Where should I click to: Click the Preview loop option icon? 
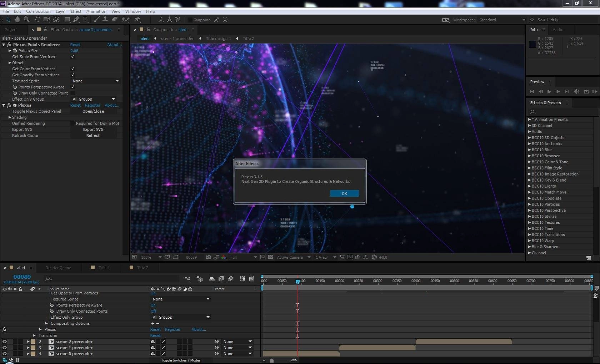pyautogui.click(x=586, y=92)
